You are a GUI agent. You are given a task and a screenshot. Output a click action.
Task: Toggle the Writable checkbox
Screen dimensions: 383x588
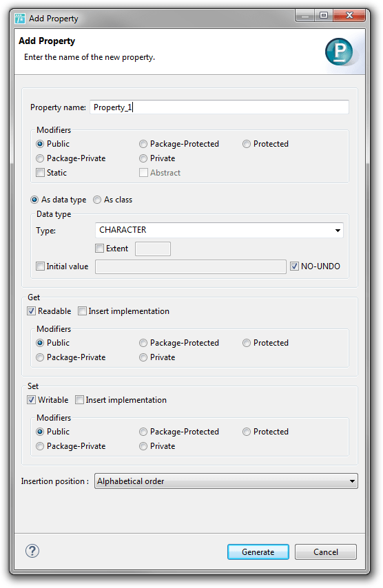(32, 400)
